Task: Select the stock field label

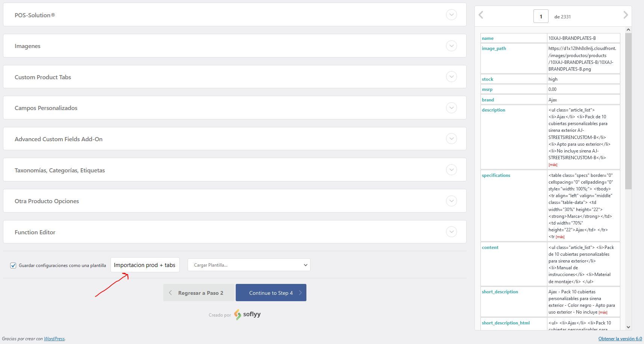Action: point(488,79)
